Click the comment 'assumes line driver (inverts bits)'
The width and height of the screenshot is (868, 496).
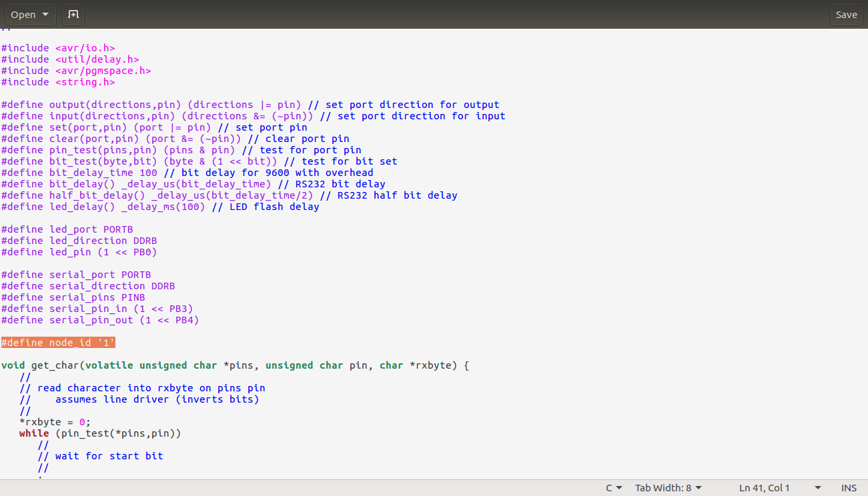[x=139, y=399]
